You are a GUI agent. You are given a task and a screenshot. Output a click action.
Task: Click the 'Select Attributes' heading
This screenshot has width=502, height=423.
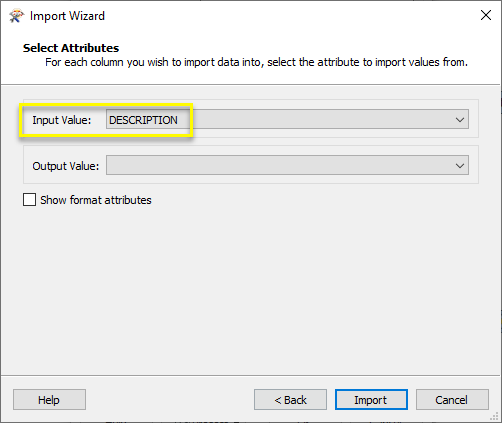pos(71,48)
